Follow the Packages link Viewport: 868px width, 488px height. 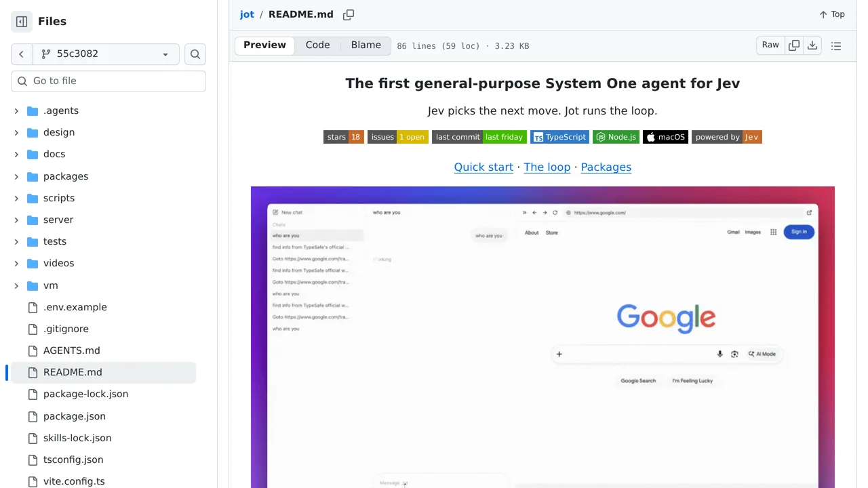click(x=606, y=167)
